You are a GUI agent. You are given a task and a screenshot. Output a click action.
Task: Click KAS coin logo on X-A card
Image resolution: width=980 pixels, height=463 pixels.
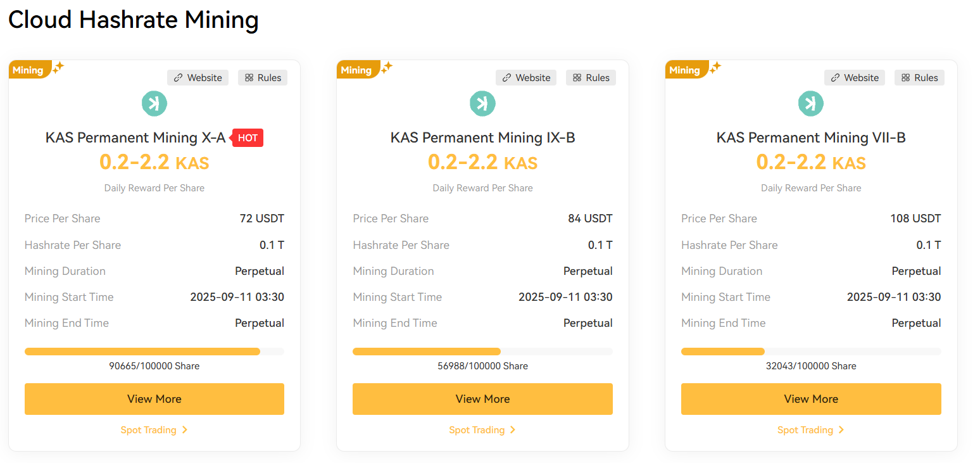pos(154,103)
